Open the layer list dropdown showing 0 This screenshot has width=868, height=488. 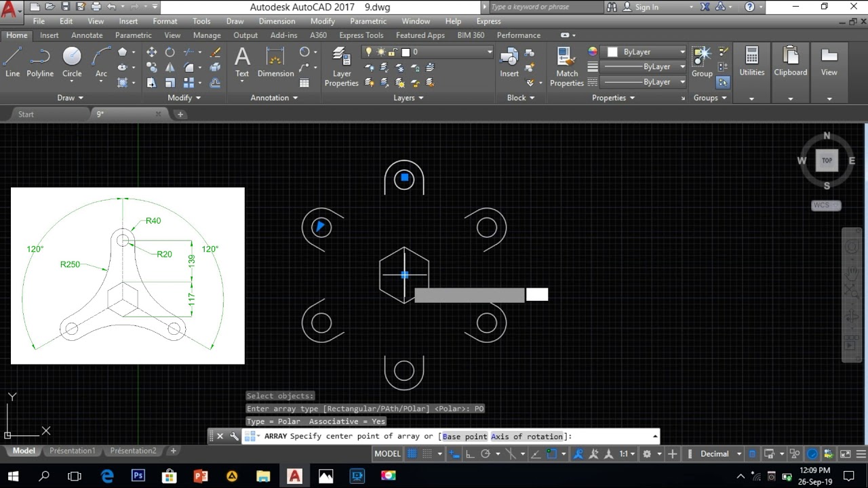click(x=429, y=52)
